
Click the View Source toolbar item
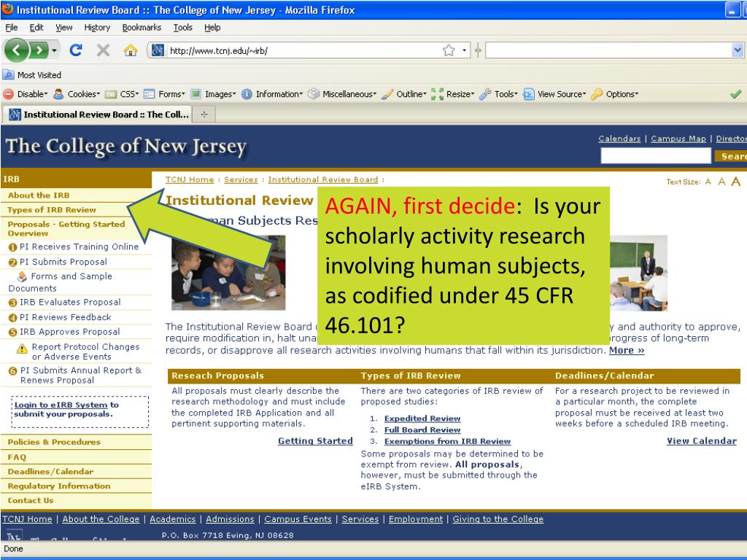(x=554, y=94)
